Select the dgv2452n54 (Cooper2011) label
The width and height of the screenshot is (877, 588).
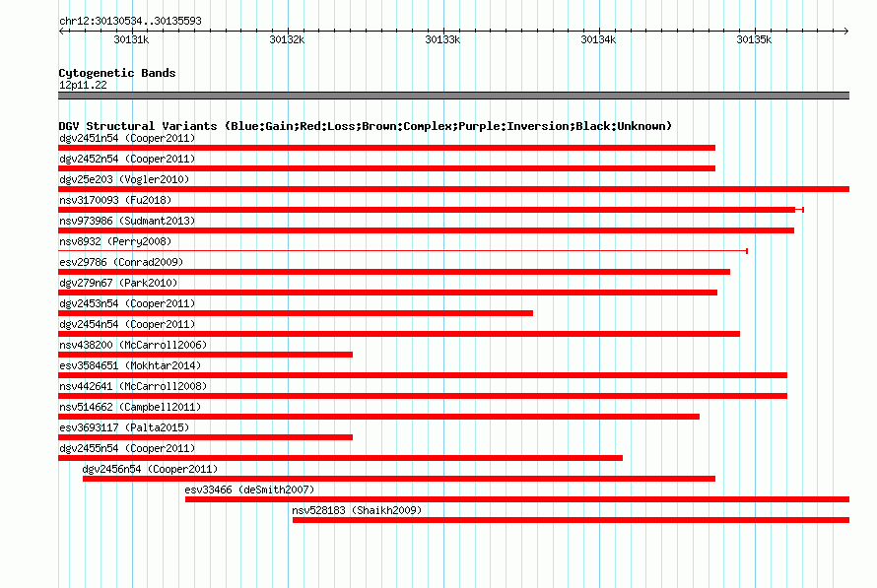click(x=127, y=159)
